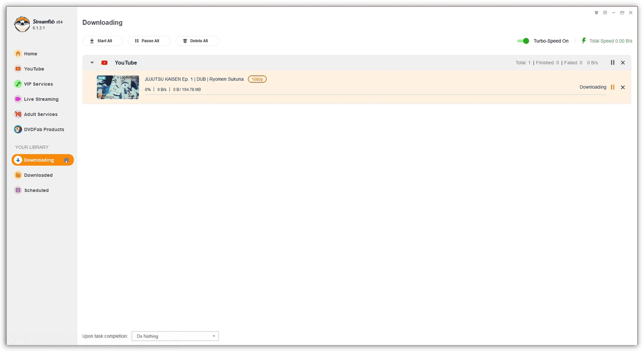Screen dimensions: 644x351
Task: Open the Home section
Action: 26,54
